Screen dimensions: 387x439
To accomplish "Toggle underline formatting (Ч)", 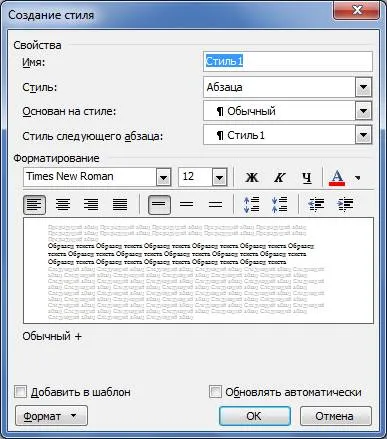I will coord(307,177).
